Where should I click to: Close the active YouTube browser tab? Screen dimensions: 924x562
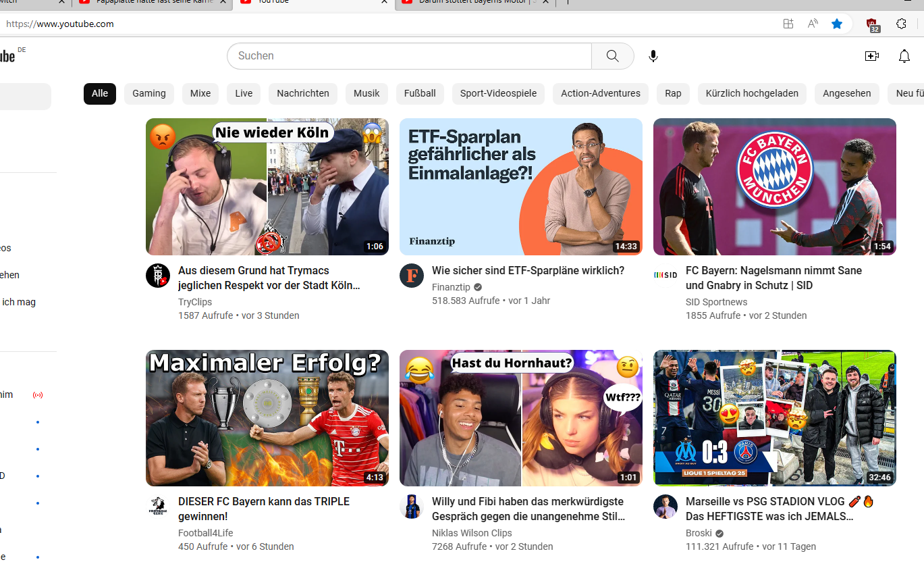384,1
